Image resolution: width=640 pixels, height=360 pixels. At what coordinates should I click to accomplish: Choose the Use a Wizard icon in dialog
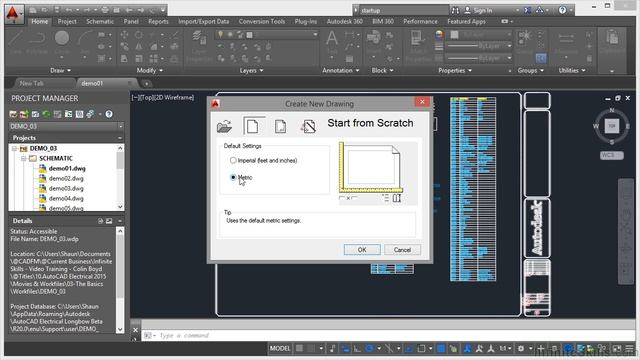pos(308,127)
